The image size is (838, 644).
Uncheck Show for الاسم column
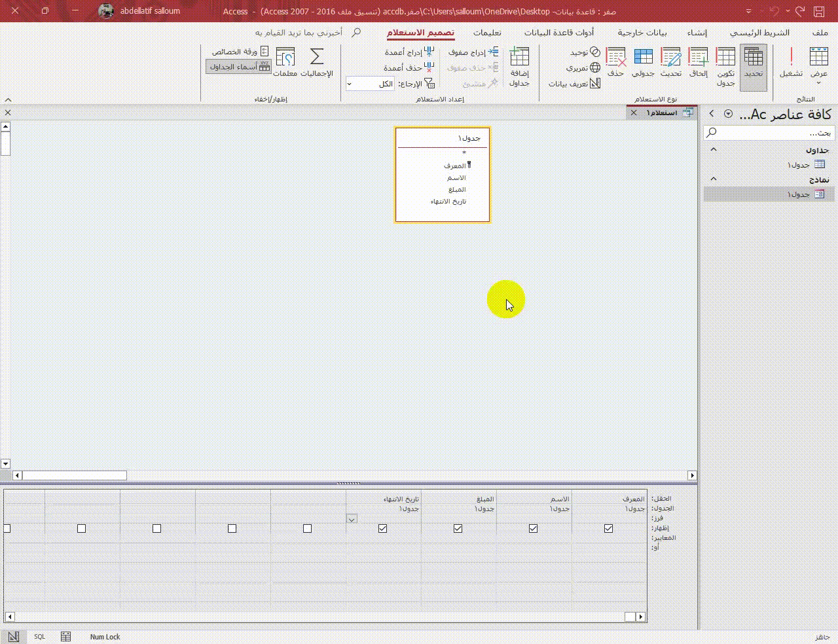(533, 528)
